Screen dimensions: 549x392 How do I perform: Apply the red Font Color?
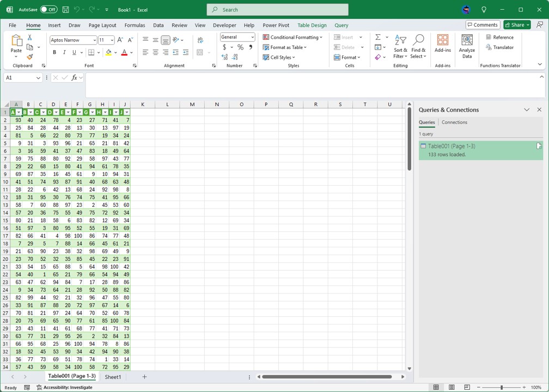pos(124,52)
